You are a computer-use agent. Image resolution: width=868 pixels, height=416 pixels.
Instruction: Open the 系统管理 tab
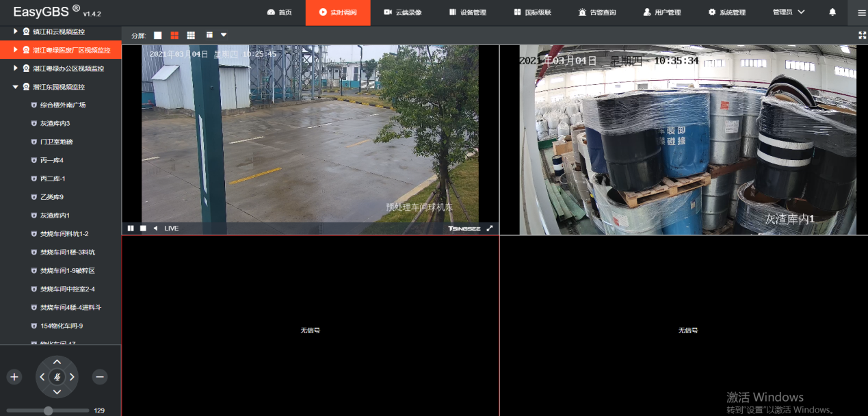(x=726, y=12)
